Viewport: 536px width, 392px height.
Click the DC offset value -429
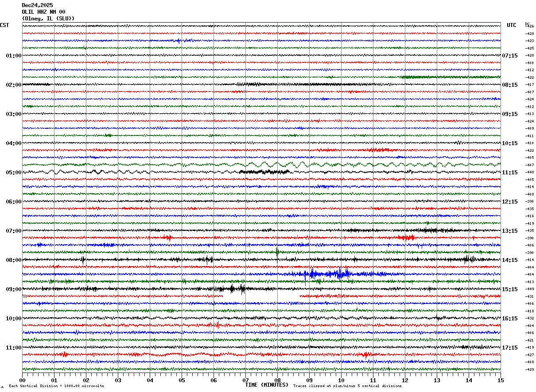529,369
